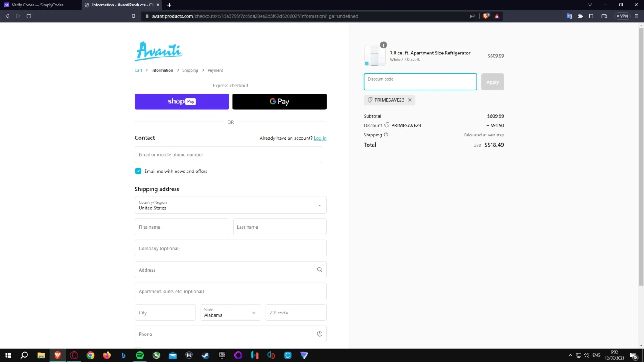The width and height of the screenshot is (644, 362).
Task: Close the AvantiProducts Information tab
Action: tap(158, 5)
